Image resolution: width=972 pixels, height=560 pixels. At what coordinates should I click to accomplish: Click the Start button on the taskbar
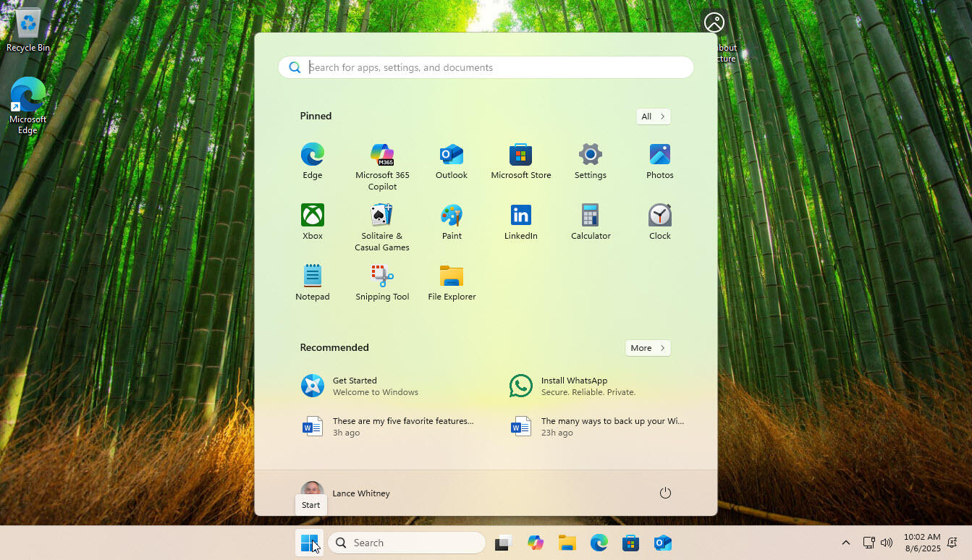click(x=310, y=542)
